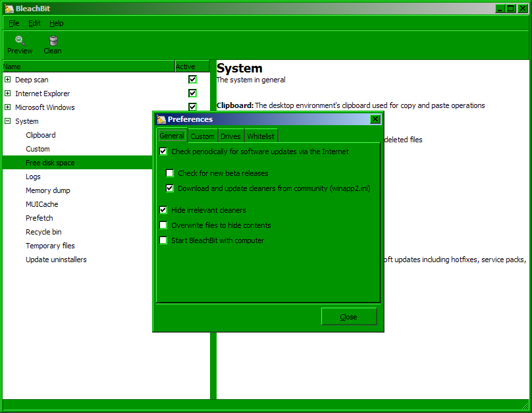Viewport: 532px width, 413px height.
Task: Select the MUICache item
Action: click(42, 204)
